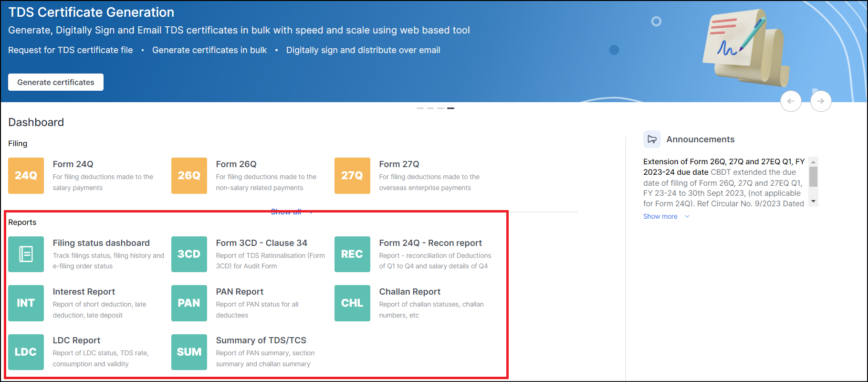Open the orange 26Q form tile
The image size is (868, 382).
coord(189,176)
